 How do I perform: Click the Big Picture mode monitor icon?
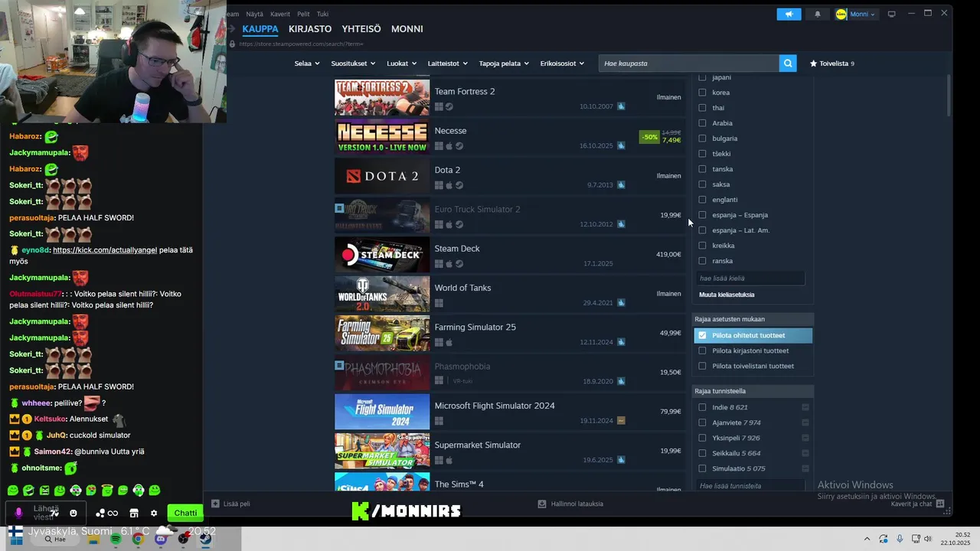[891, 14]
